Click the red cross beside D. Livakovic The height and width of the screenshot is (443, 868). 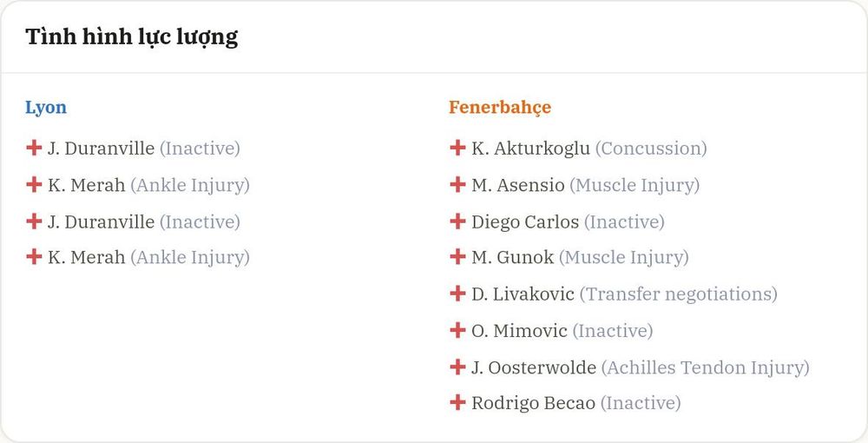click(x=457, y=293)
